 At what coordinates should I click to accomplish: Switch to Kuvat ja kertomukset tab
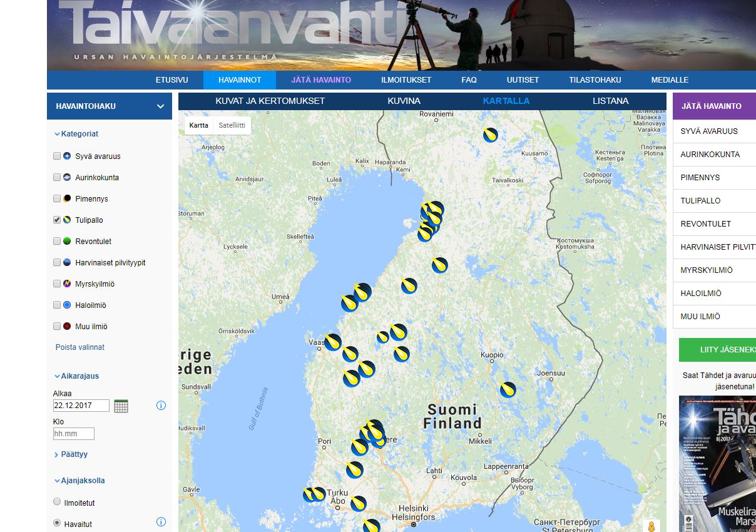(270, 101)
